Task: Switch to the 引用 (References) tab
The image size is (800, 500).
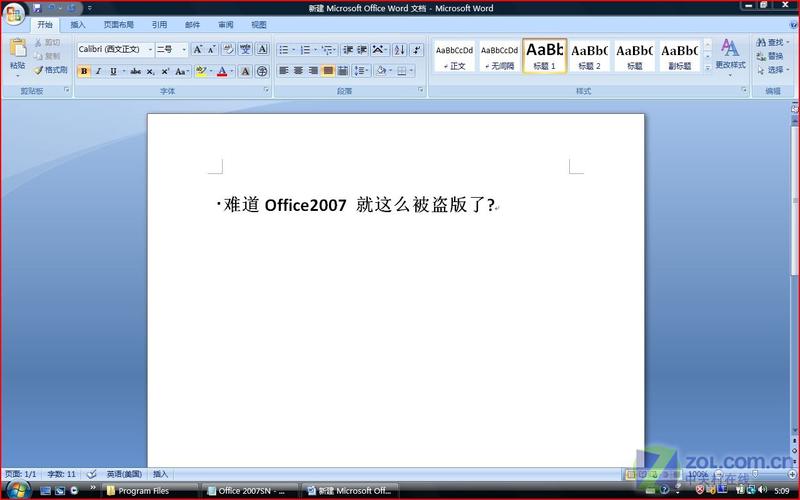Action: (159, 24)
